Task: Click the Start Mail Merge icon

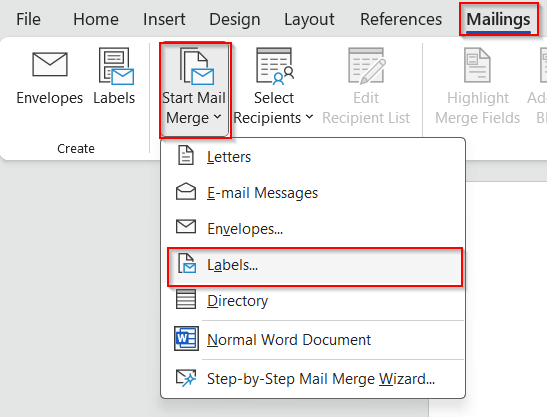Action: coord(197,66)
